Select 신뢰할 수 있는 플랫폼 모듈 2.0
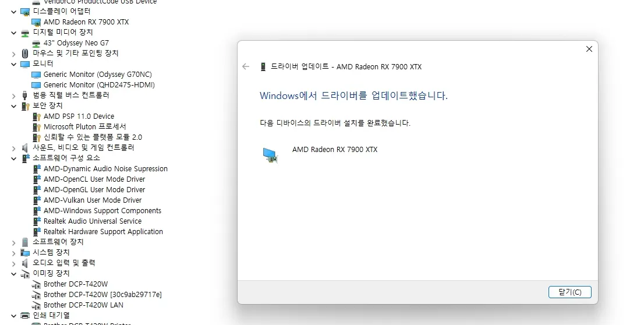644x325 pixels. pyautogui.click(x=93, y=137)
